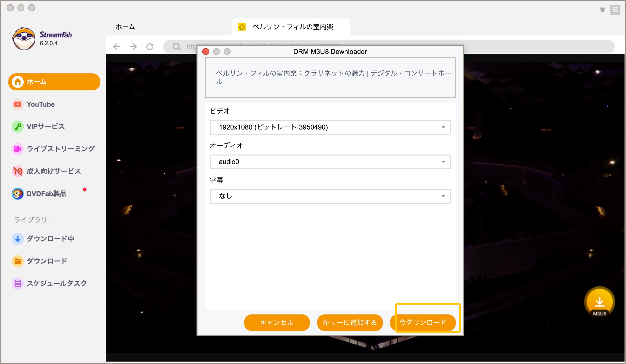The image size is (626, 364).
Task: Open ライブストリーミング in the sidebar
Action: tap(53, 149)
